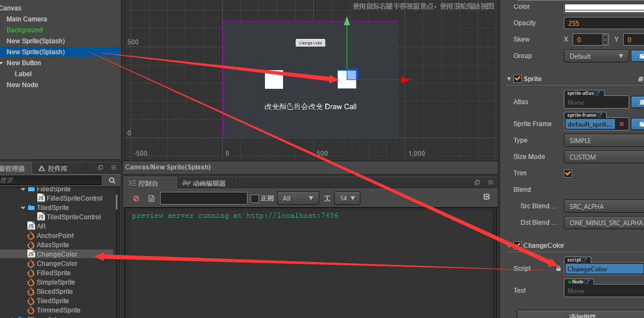Open the white Color swatch picker
Viewport: 644px width, 318px height.
coord(604,7)
